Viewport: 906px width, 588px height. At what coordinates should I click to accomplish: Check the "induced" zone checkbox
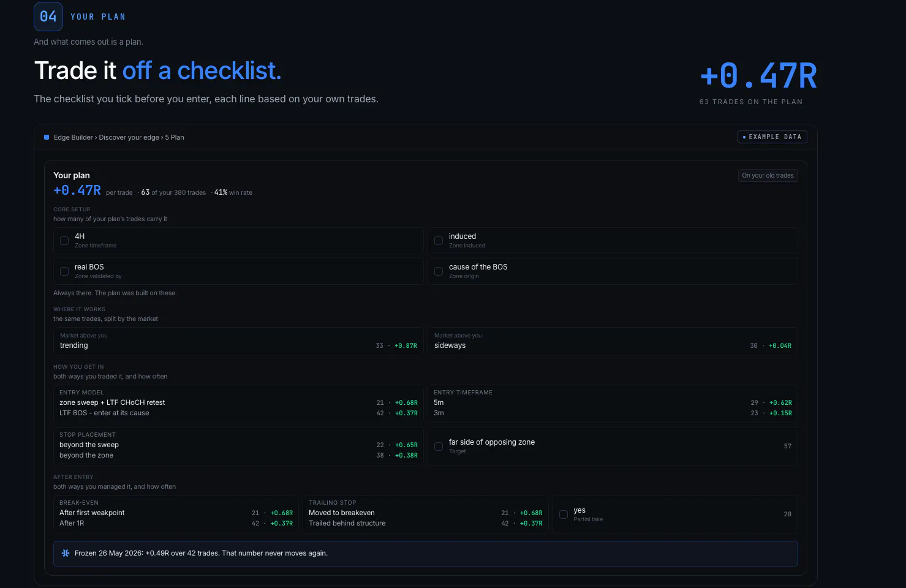click(439, 241)
